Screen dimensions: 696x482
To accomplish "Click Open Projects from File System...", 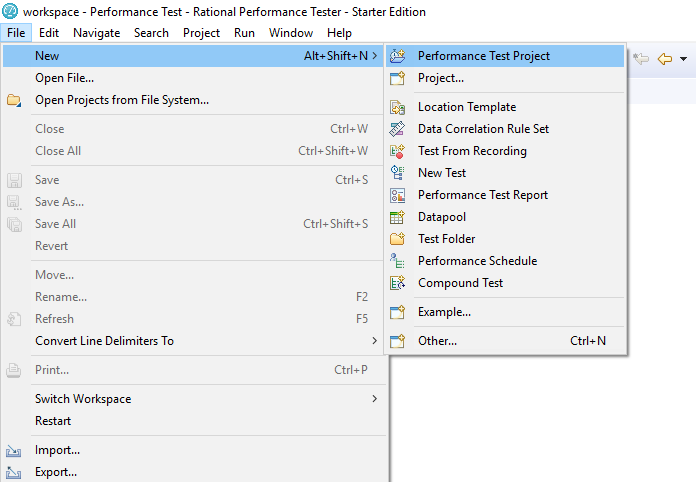I will tap(122, 100).
